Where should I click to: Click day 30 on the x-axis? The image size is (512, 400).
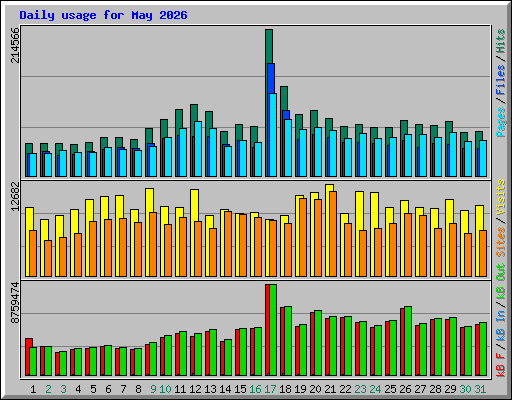465,389
